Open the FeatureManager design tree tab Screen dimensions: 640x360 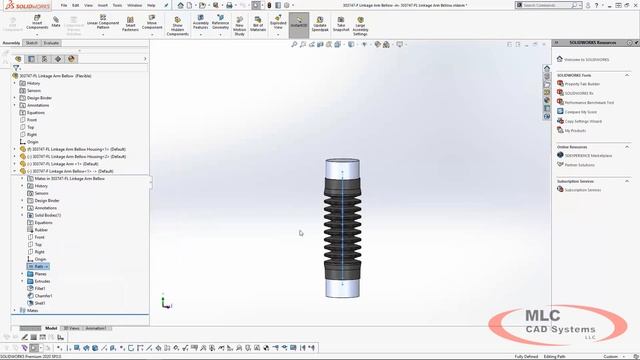(18, 59)
